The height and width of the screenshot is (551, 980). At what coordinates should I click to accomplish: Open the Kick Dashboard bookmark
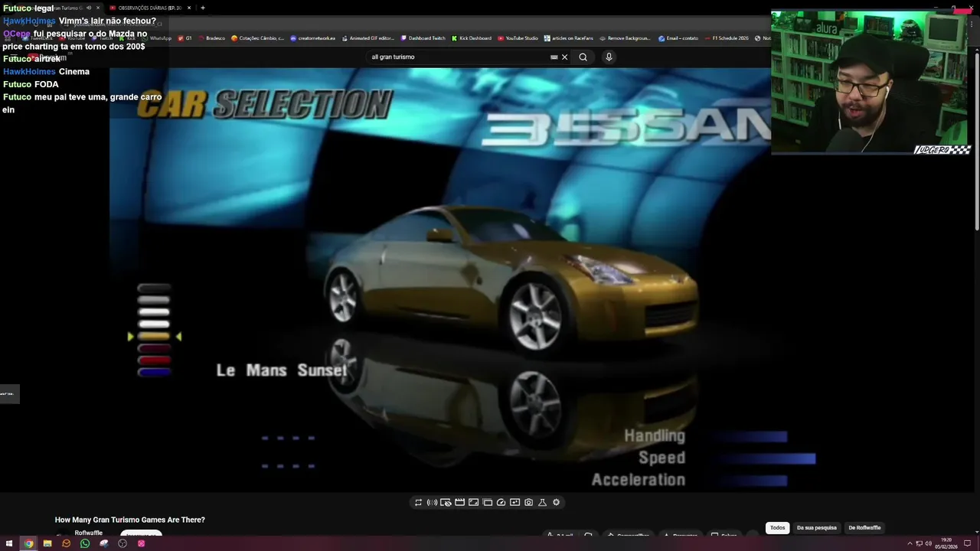(x=472, y=38)
